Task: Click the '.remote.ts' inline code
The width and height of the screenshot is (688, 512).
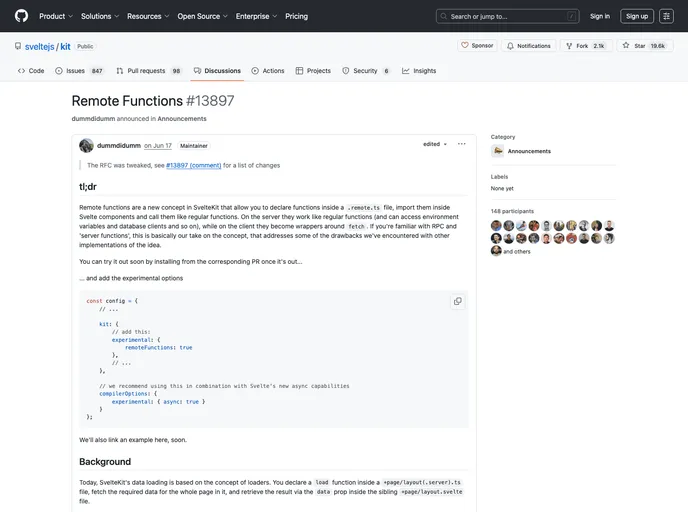Action: (x=363, y=208)
